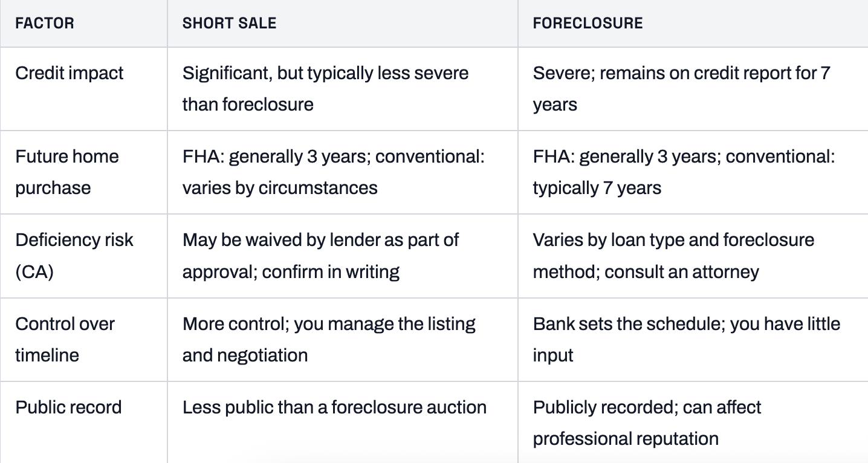This screenshot has width=868, height=463.
Task: Click the 'Severe; remains on credit report' cell
Action: pos(693,89)
